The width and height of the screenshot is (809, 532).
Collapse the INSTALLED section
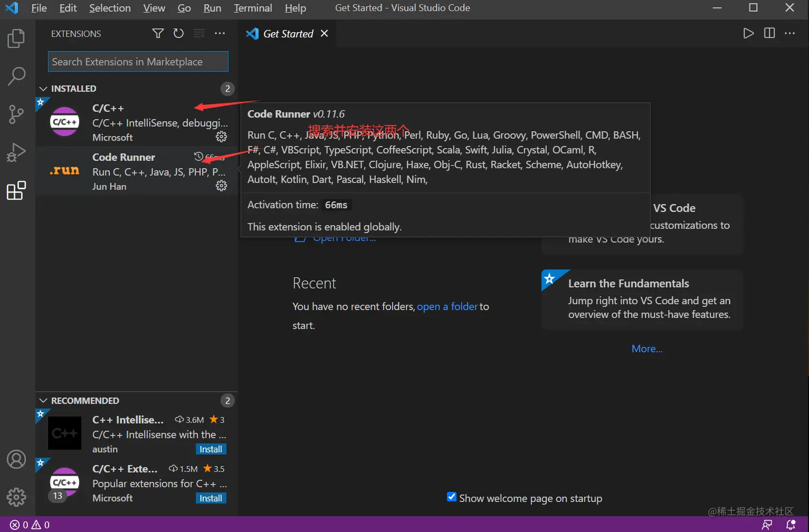(x=43, y=88)
